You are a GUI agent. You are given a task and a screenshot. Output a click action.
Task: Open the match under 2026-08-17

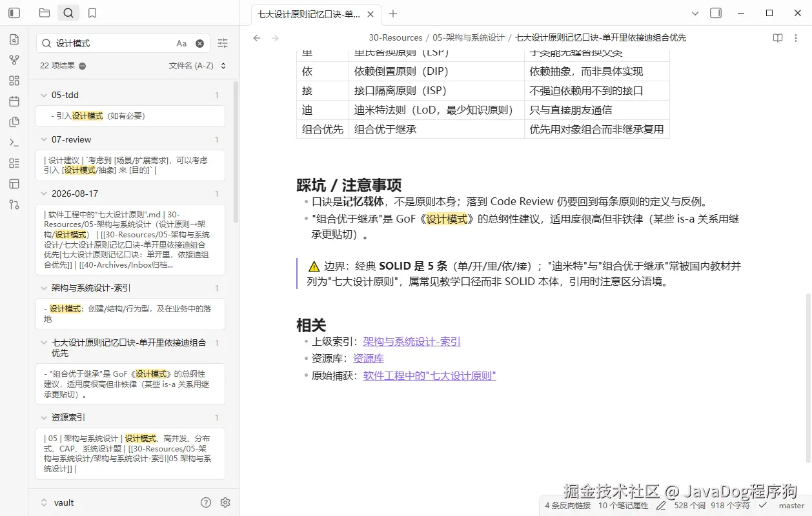[130, 240]
